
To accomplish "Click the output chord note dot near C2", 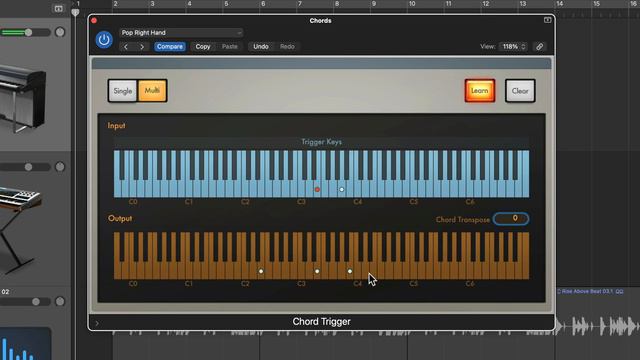I will (261, 271).
